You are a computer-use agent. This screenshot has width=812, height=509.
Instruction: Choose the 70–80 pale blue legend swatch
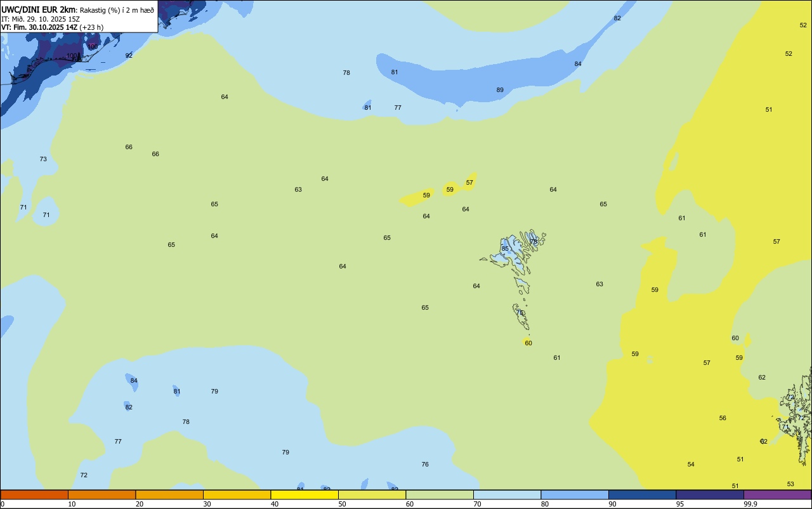(x=507, y=494)
